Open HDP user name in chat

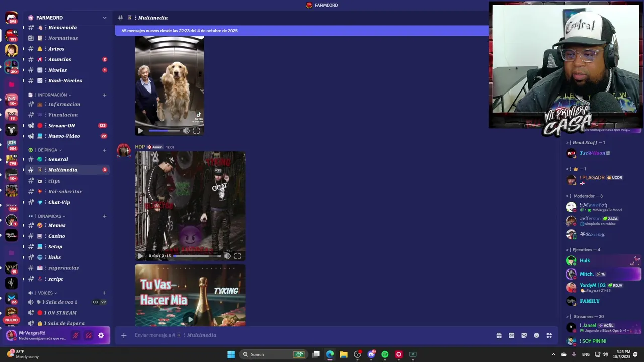coord(140,147)
